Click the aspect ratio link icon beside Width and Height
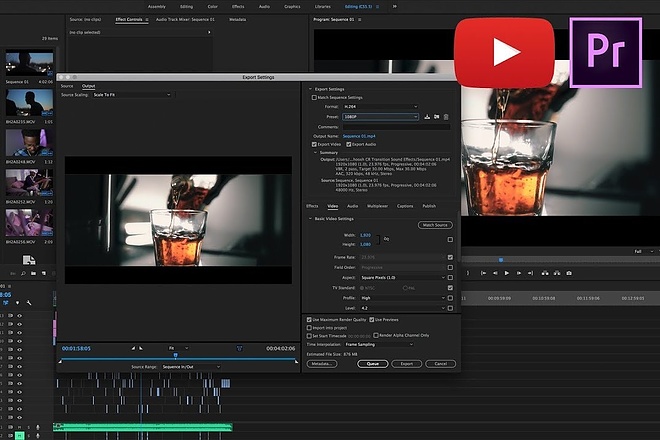Image resolution: width=660 pixels, height=440 pixels. click(x=386, y=239)
